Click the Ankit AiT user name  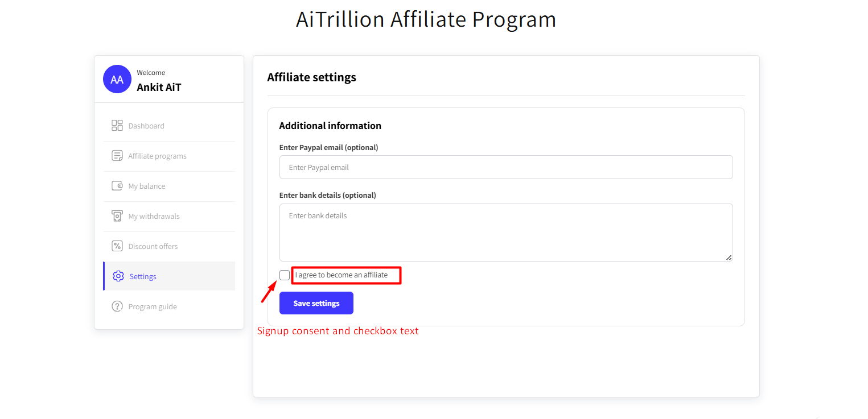[159, 88]
